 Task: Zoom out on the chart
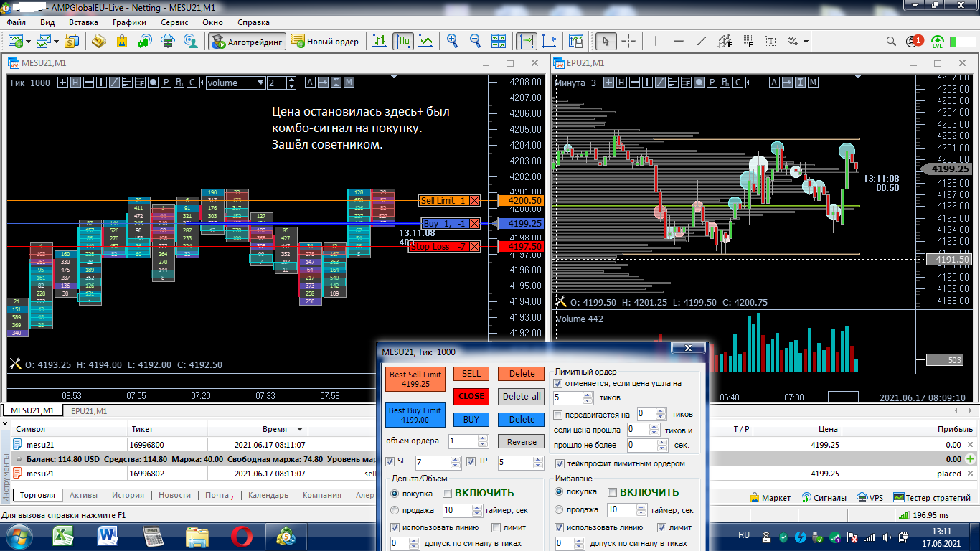pyautogui.click(x=475, y=41)
